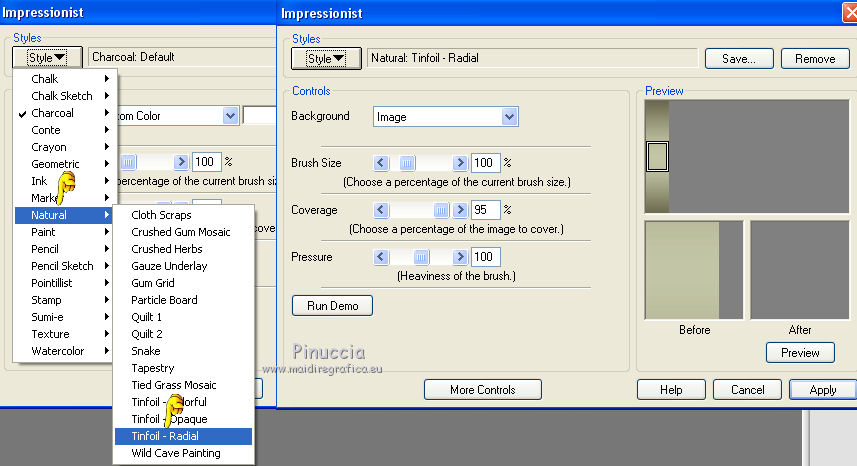Select Chalk Sketch in the Style menu

point(63,96)
